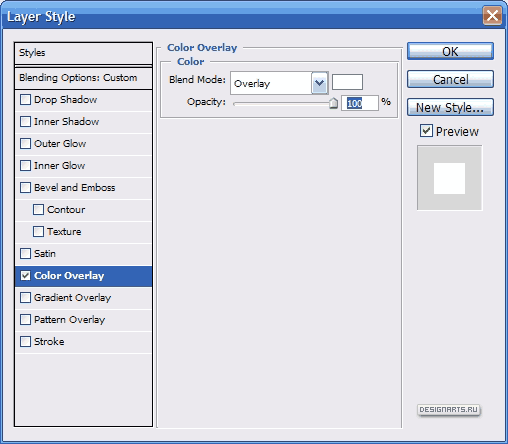Select the highlighted Color Overlay row
This screenshot has width=508, height=444.
(83, 276)
